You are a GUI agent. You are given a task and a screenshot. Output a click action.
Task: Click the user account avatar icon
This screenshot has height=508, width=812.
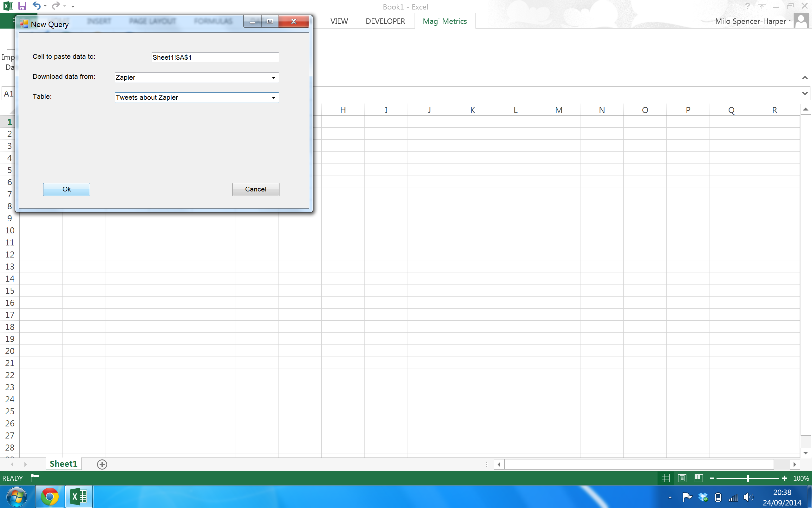[801, 21]
